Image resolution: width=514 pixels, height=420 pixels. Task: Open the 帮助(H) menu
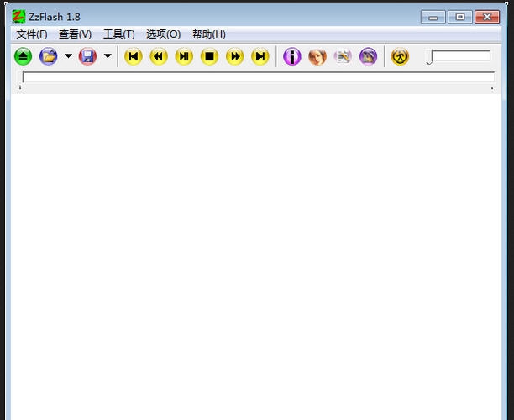(209, 34)
